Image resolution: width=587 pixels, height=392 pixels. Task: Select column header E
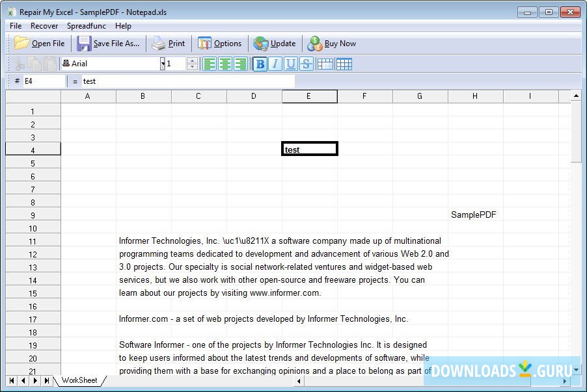point(309,96)
